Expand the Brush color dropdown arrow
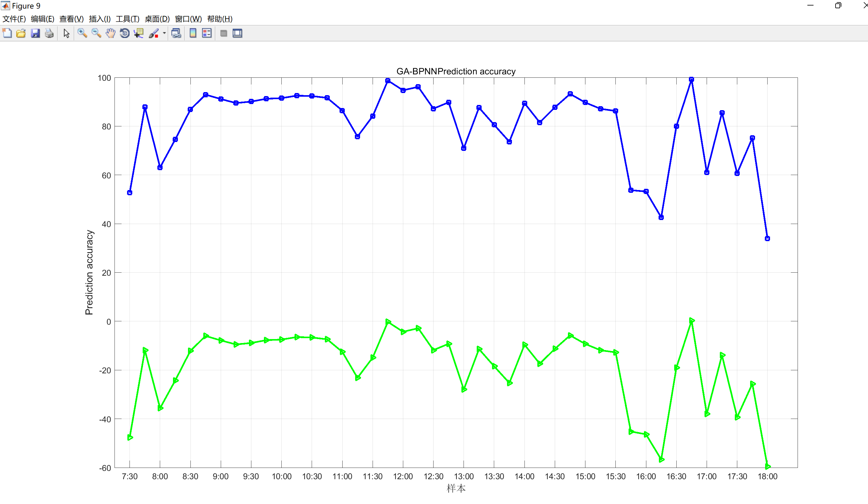The width and height of the screenshot is (868, 504). pyautogui.click(x=164, y=33)
